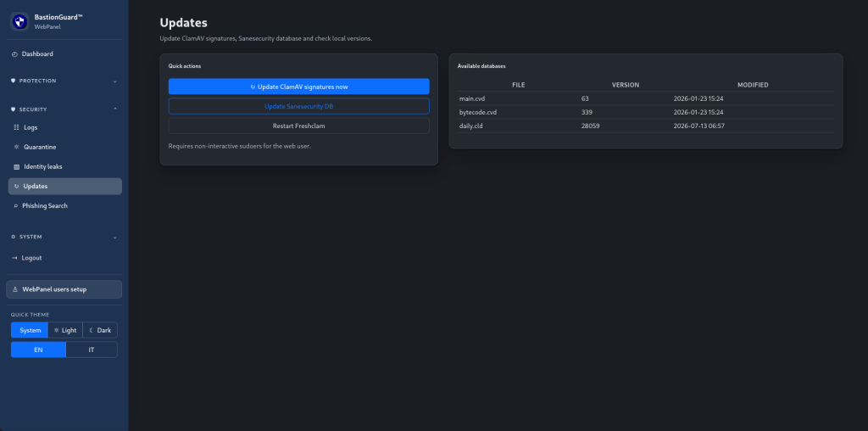Image resolution: width=868 pixels, height=431 pixels.
Task: Click modified date 2026-07-13 06:57
Action: pos(698,126)
